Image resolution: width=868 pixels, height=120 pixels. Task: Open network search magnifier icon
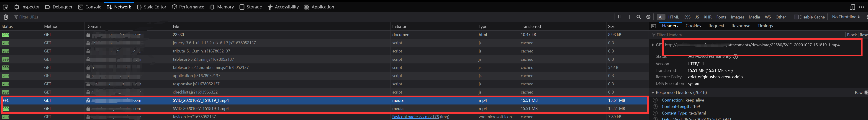click(x=639, y=17)
